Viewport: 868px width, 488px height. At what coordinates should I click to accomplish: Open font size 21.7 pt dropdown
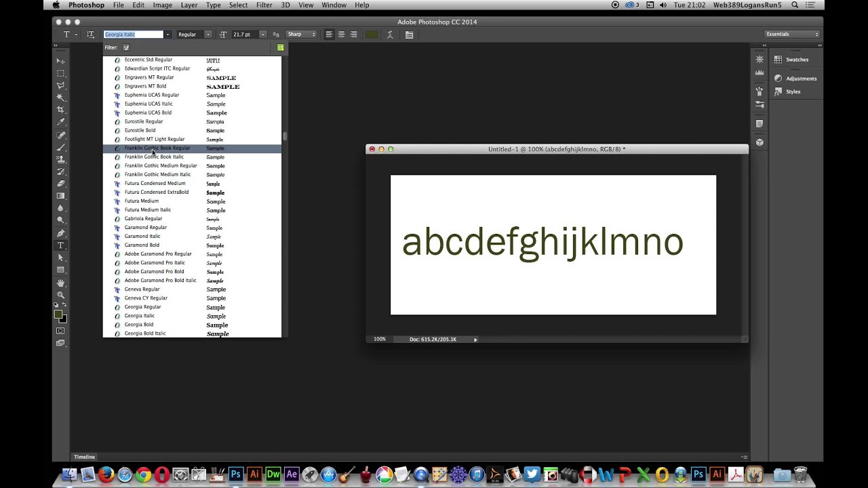coord(262,35)
